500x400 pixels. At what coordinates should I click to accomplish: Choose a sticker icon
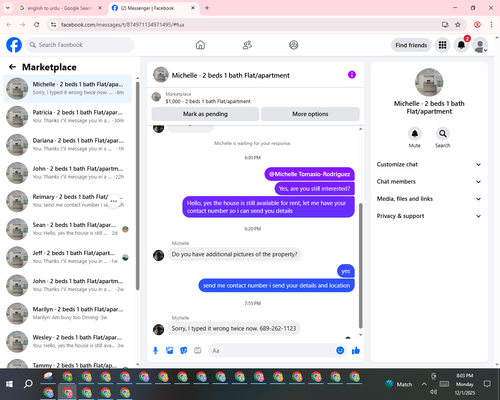point(184,350)
